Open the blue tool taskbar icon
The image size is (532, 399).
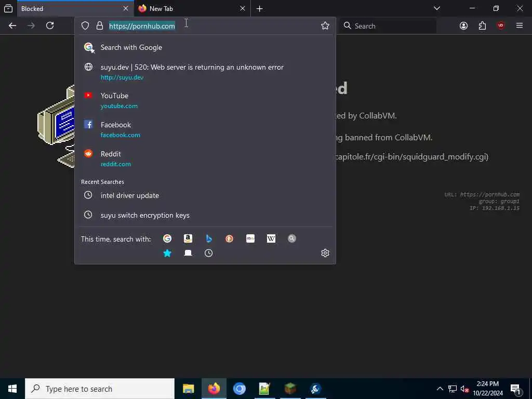click(x=315, y=389)
